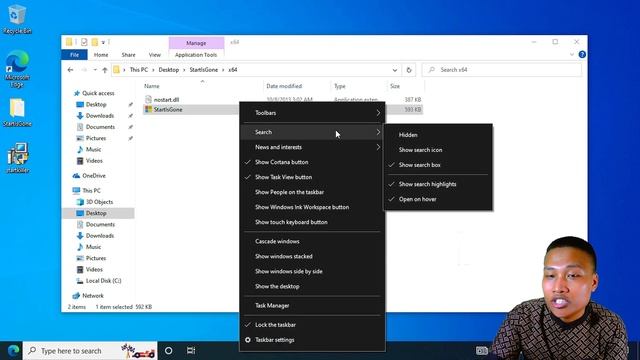The width and height of the screenshot is (640, 360).
Task: Click the Edge icon on taskbar
Action: coord(13,351)
